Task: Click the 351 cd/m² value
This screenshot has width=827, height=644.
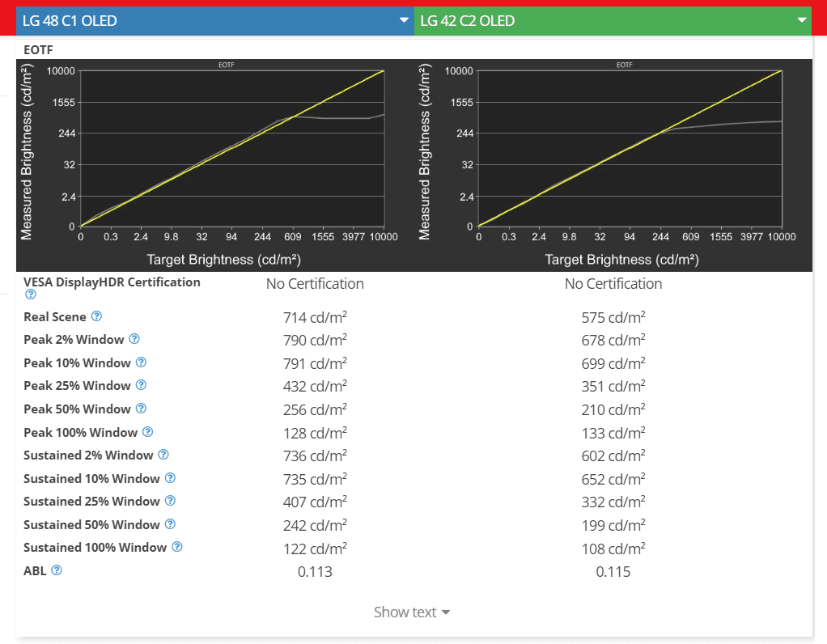Action: 613,386
